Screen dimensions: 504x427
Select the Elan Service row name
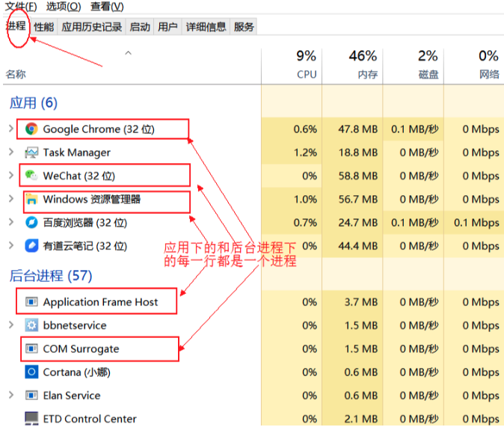(x=72, y=396)
